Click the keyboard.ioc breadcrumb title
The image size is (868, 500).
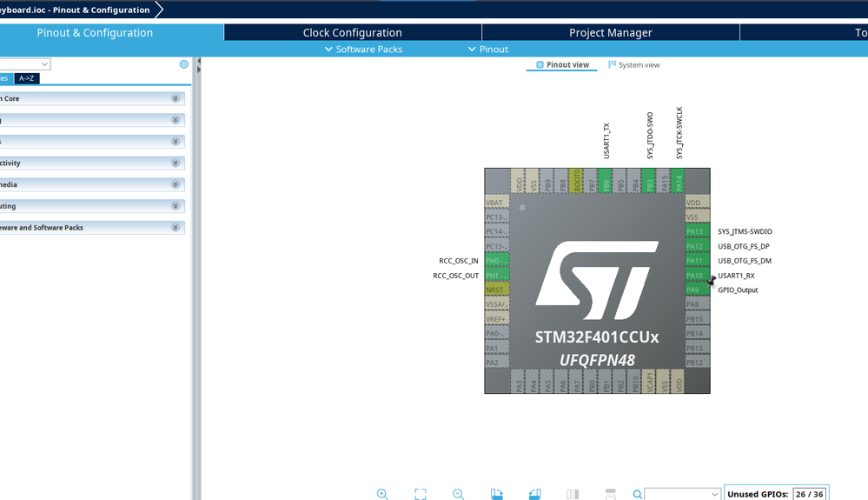pos(75,10)
